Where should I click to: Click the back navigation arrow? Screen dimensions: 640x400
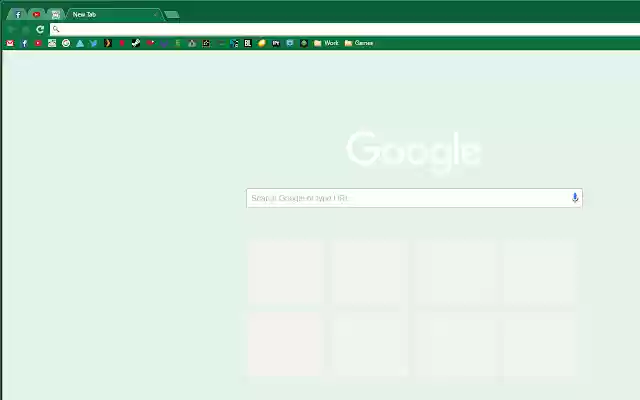(x=11, y=29)
